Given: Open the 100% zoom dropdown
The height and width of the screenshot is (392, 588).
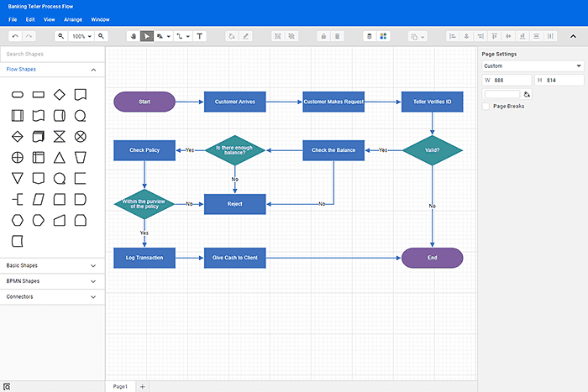Looking at the screenshot, I should pyautogui.click(x=81, y=36).
